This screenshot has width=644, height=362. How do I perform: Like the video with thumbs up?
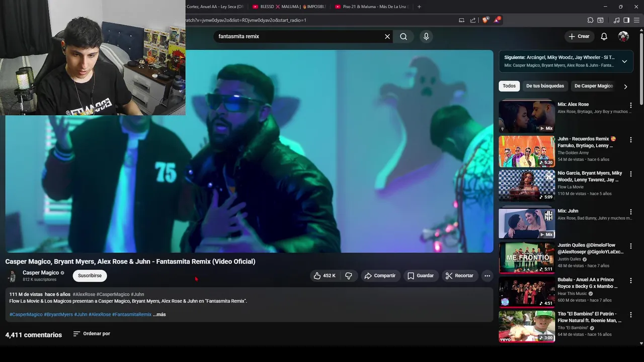tap(325, 276)
